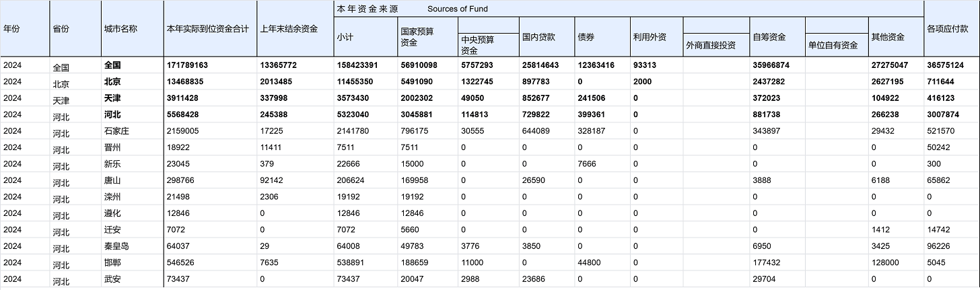980x290 pixels.
Task: Select the 国内贷款 column header
Action: [545, 37]
